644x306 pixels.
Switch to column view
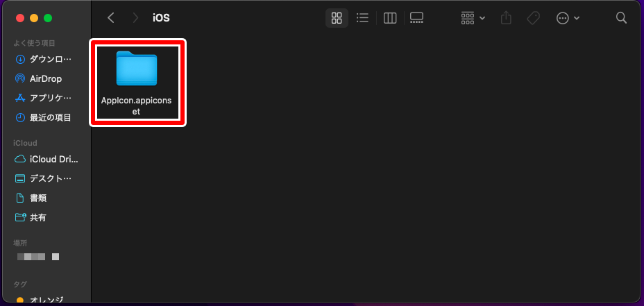[x=390, y=18]
